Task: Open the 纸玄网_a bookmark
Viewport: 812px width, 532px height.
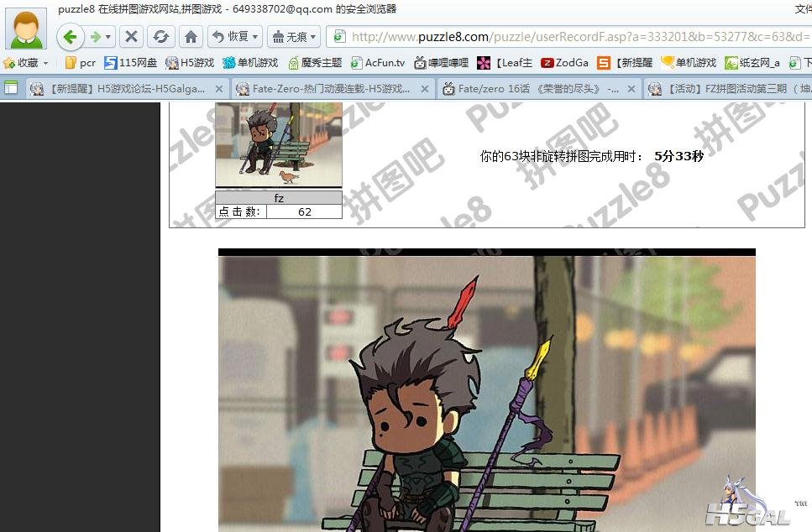Action: tap(752, 63)
